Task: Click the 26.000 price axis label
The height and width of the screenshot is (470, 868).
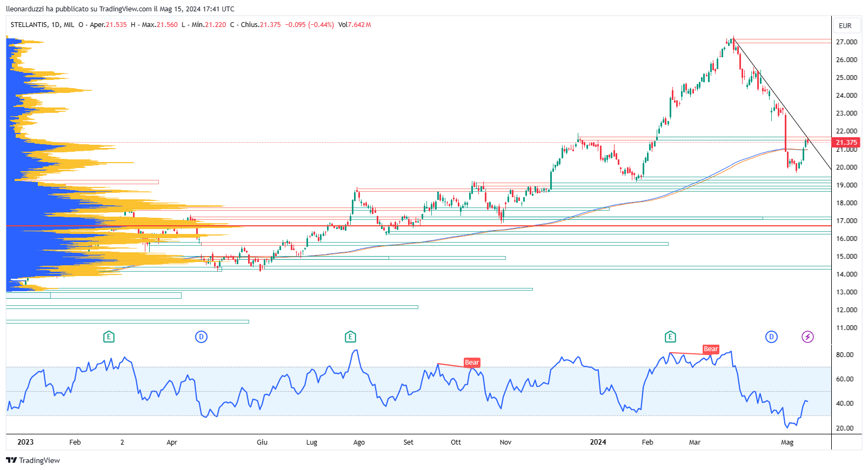Action: [x=846, y=60]
